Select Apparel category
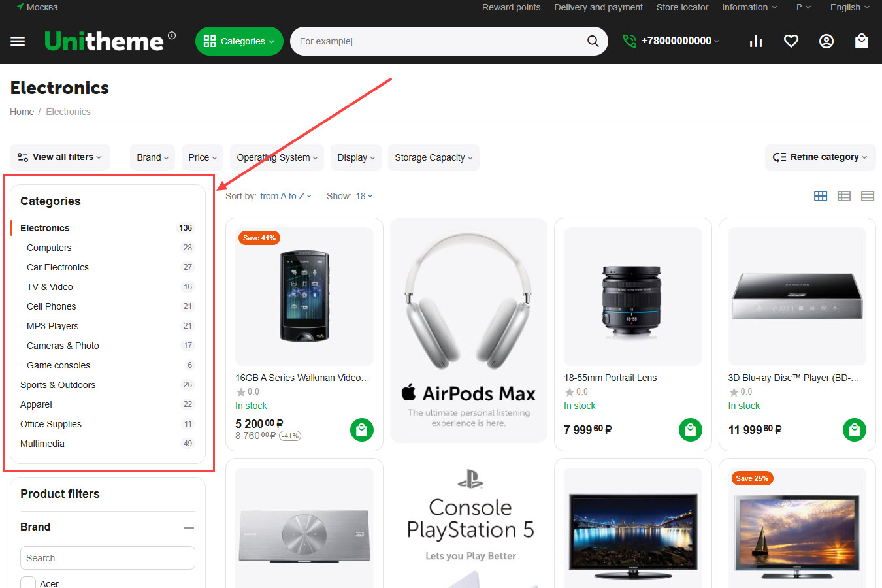The image size is (882, 588). tap(36, 404)
